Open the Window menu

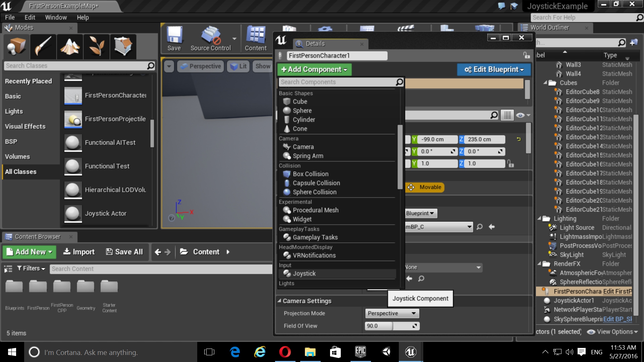coord(56,17)
